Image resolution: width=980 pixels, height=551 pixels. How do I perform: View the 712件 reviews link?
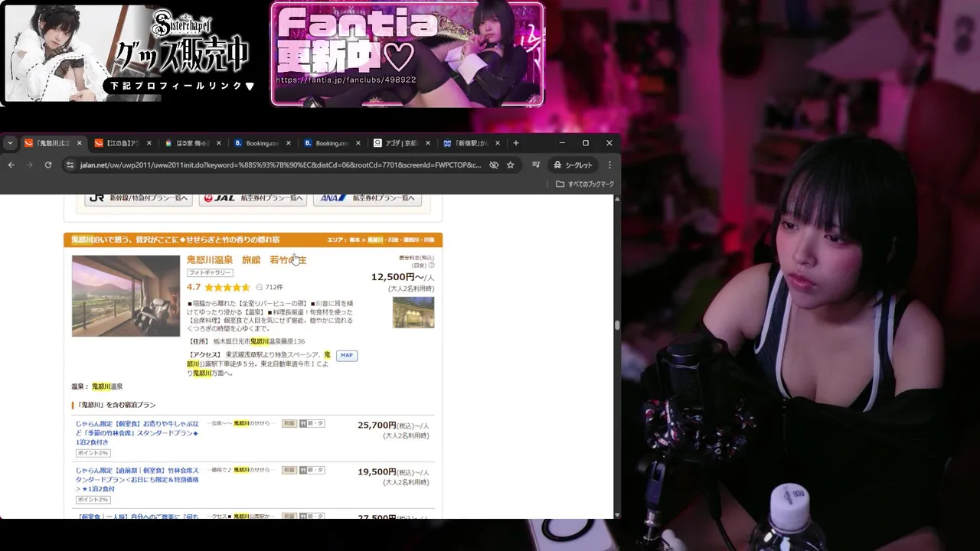(x=274, y=288)
